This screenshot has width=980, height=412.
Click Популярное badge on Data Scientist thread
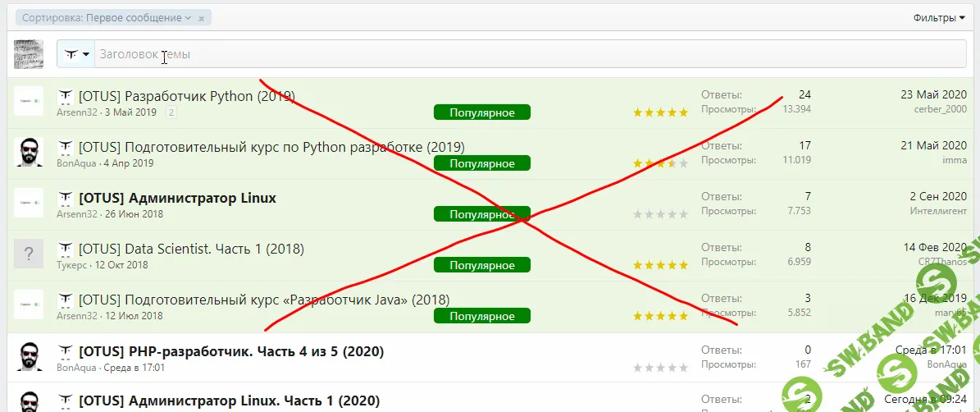click(x=481, y=265)
